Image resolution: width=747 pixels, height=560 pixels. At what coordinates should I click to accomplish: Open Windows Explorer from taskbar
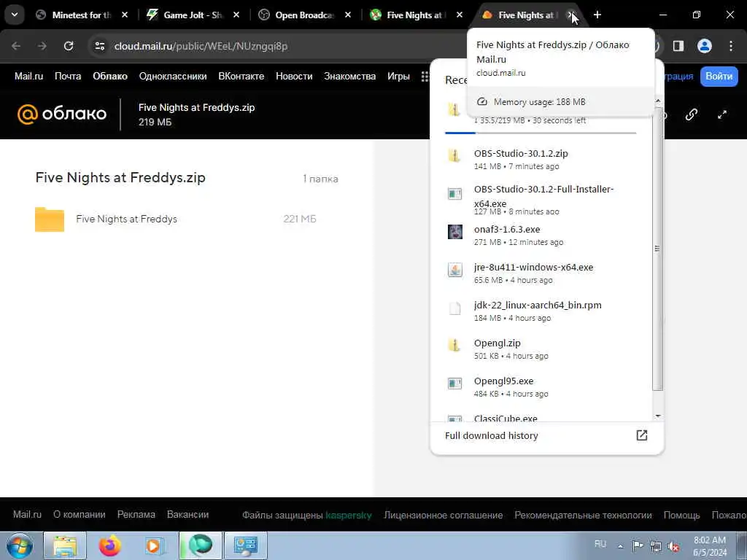click(65, 545)
